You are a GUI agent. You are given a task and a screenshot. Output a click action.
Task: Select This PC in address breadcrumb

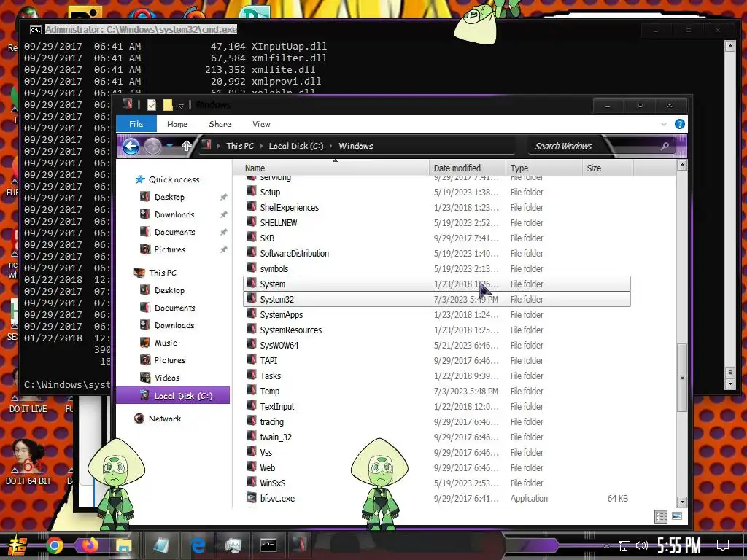240,146
